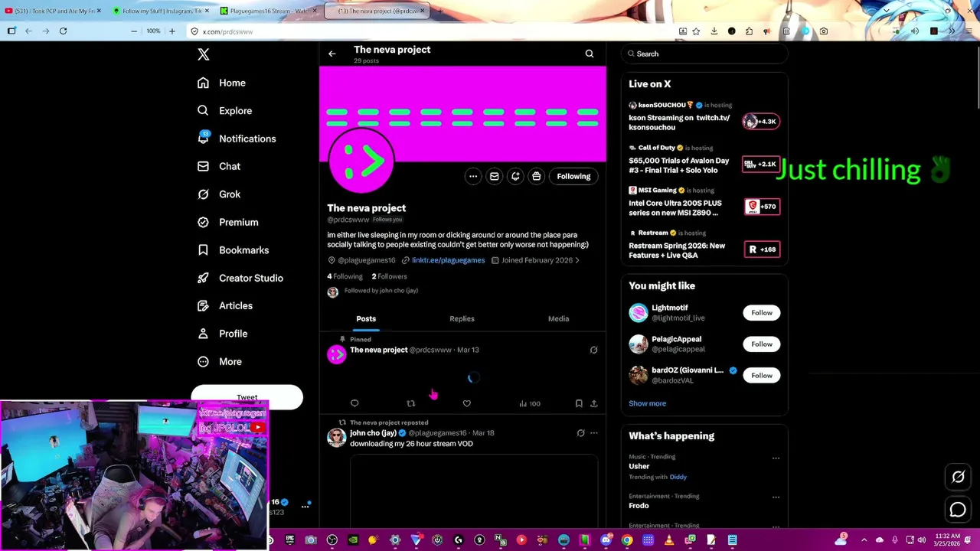Open Grok actions on john cho's repost
The image size is (980, 551).
(580, 433)
